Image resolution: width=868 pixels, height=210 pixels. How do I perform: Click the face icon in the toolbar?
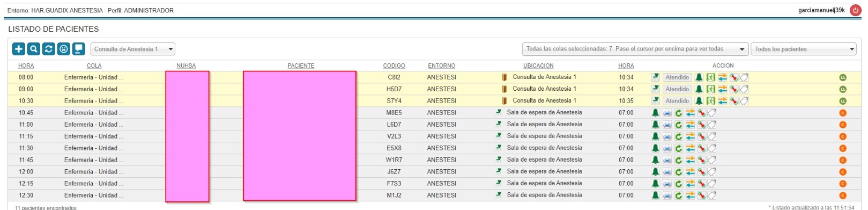point(64,49)
